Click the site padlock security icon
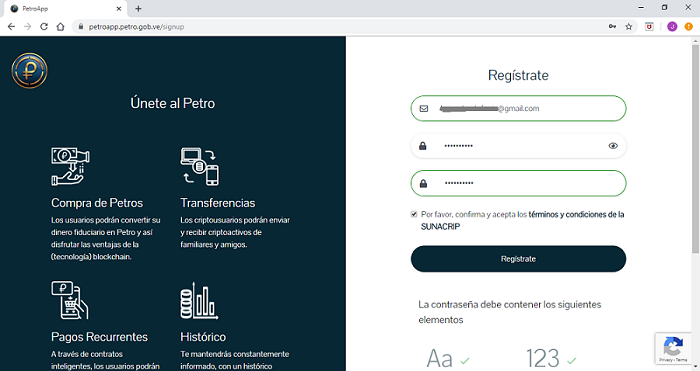 click(81, 27)
